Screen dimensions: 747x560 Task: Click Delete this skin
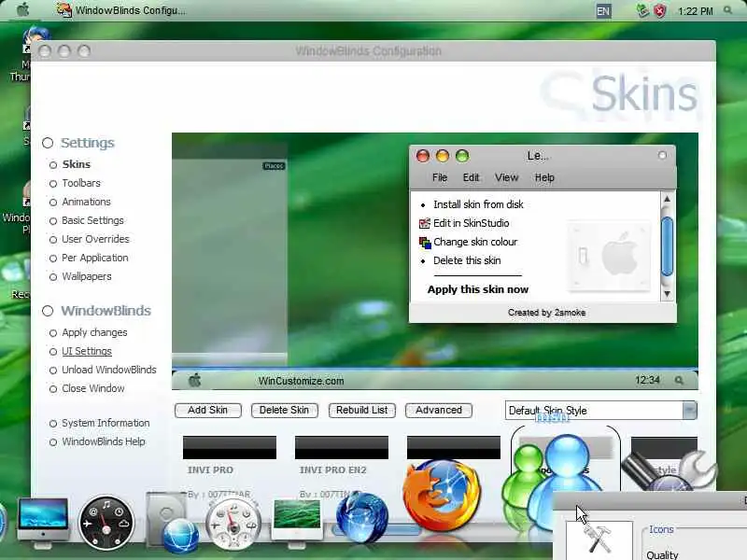[467, 261]
